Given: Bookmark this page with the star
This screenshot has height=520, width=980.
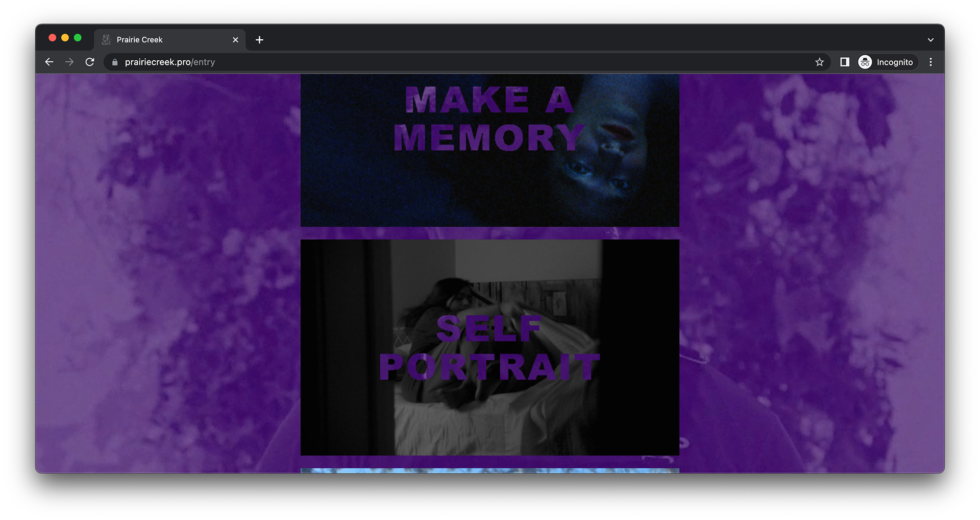Looking at the screenshot, I should pyautogui.click(x=819, y=62).
